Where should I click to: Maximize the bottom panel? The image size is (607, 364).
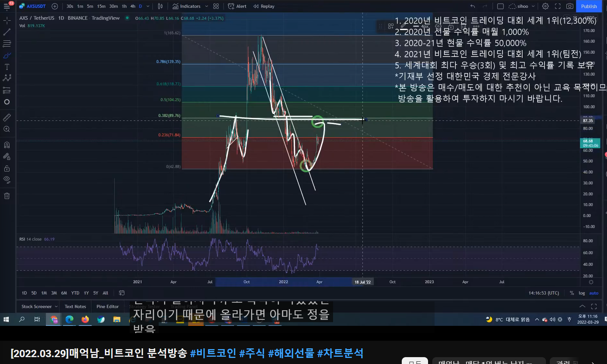point(594,306)
